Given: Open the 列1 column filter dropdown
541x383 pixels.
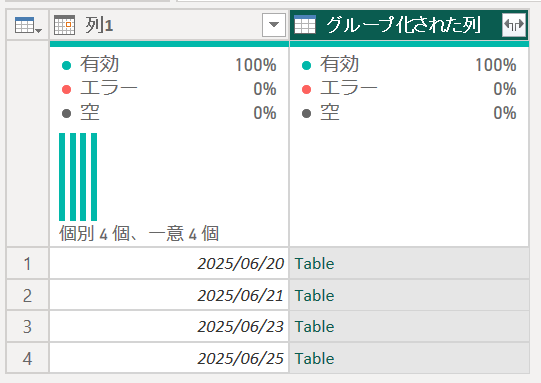Looking at the screenshot, I should coord(274,25).
